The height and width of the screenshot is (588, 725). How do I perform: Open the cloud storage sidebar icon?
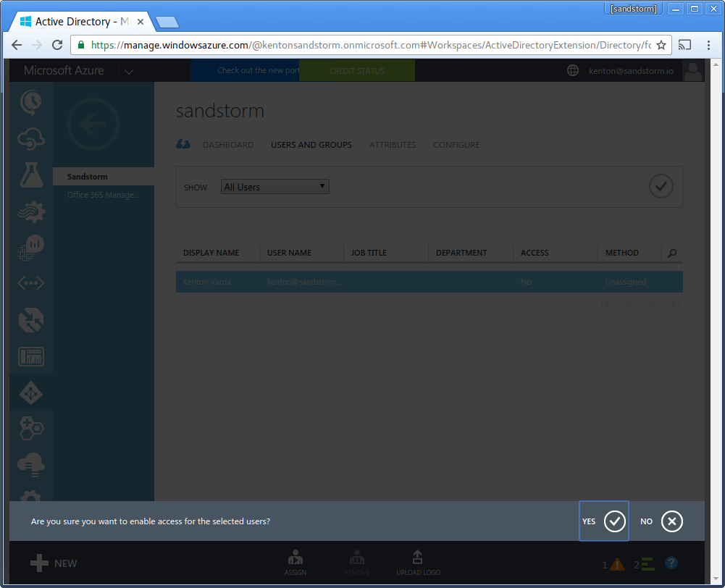coord(31,465)
